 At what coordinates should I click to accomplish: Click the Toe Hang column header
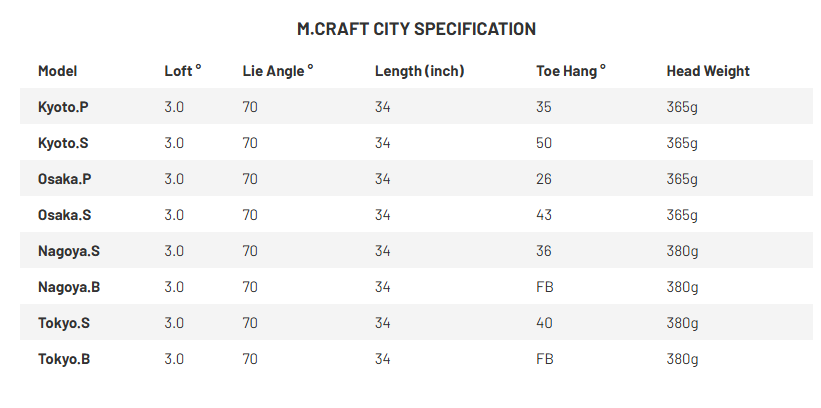[571, 71]
